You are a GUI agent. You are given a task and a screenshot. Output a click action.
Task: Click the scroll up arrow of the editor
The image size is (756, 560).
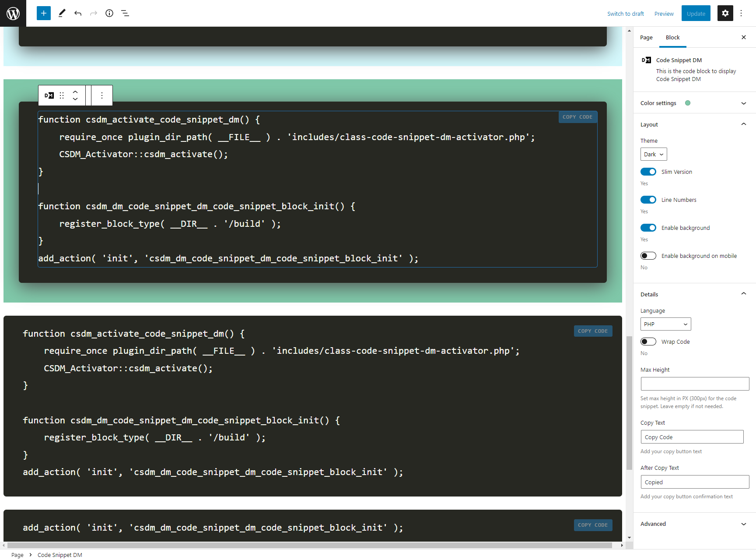[x=629, y=31]
